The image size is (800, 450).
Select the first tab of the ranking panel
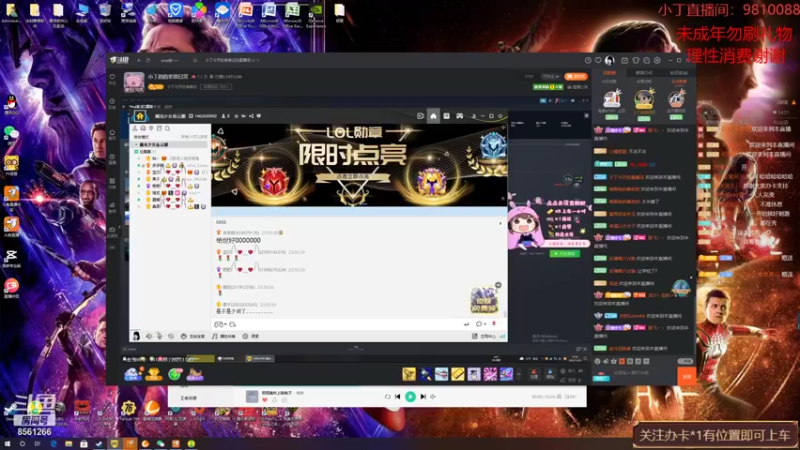coord(609,73)
